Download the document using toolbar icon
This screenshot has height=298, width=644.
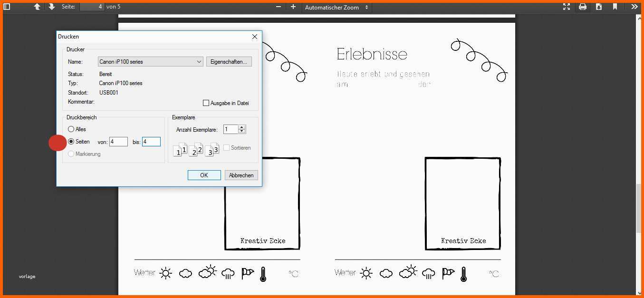coord(599,7)
